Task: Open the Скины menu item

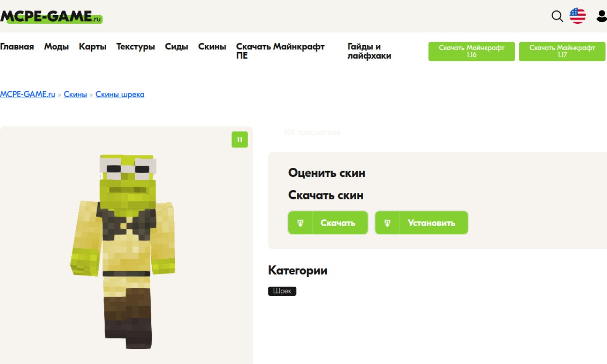Action: pos(212,46)
